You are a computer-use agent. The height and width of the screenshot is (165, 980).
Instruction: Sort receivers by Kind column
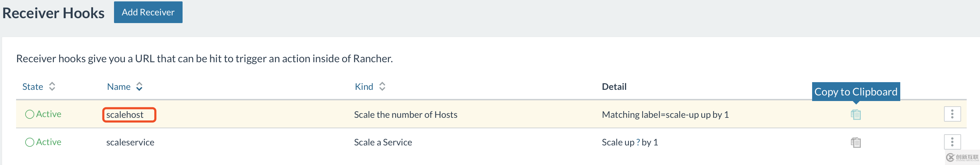(x=364, y=87)
